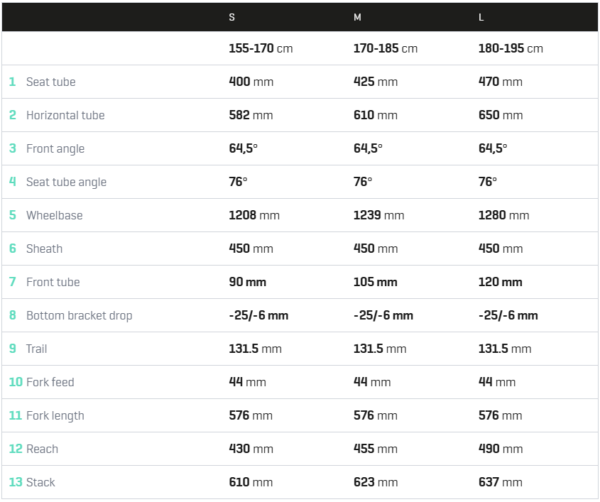This screenshot has height=502, width=600.
Task: Click the Front tube row label
Action: pyautogui.click(x=53, y=282)
